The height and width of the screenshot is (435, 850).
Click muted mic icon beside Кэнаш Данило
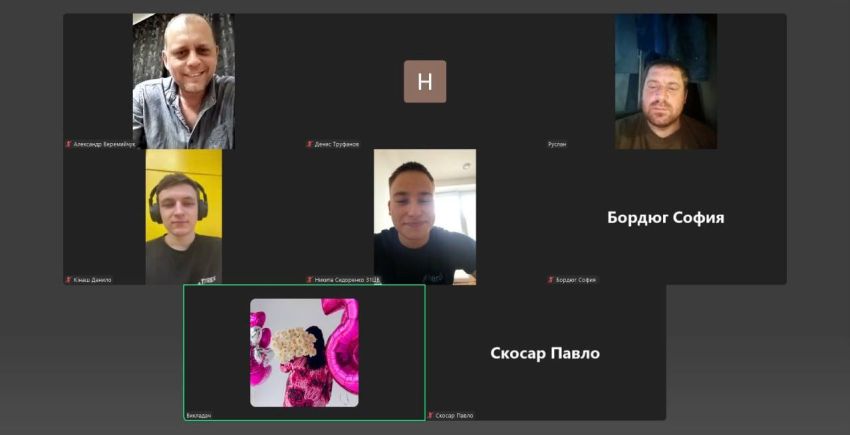tap(69, 280)
